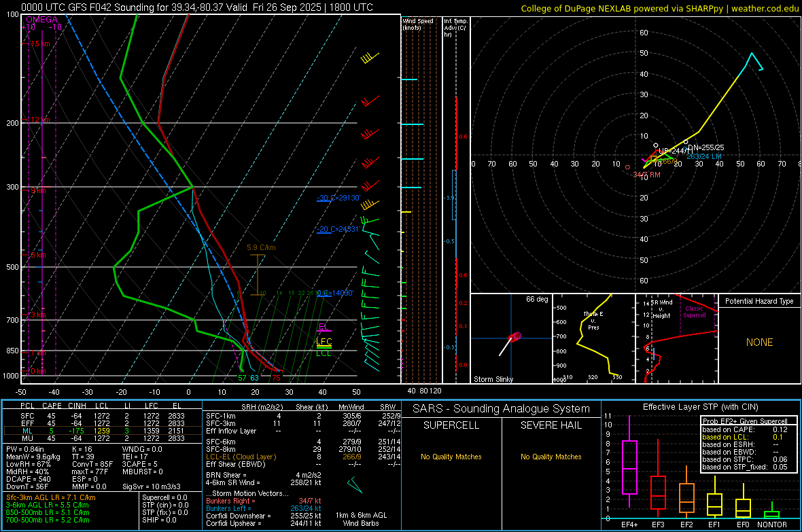The image size is (802, 532).
Task: Click the Wind Speed (knots) panel header
Action: pyautogui.click(x=418, y=24)
